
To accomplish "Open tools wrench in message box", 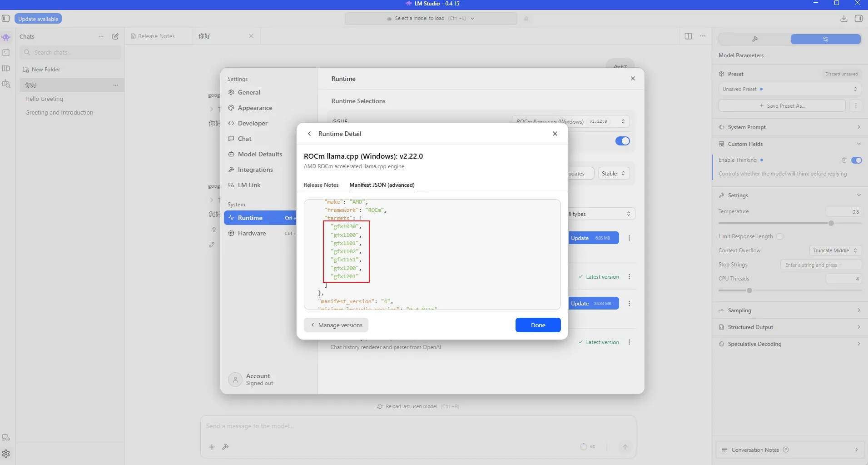I will click(x=225, y=447).
